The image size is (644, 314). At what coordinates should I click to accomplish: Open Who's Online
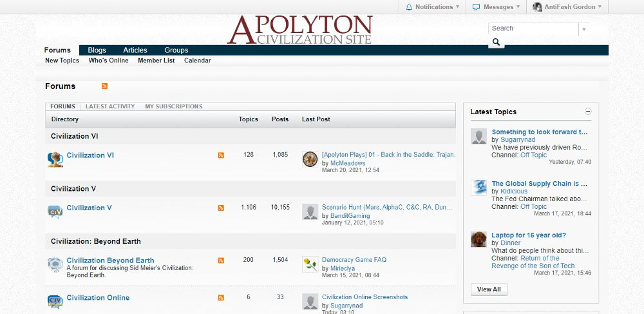[108, 61]
